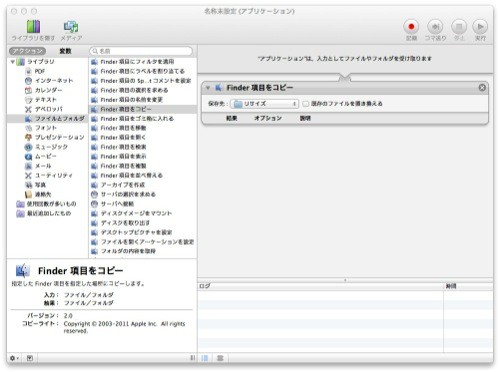Toggle the description pane hide button

tap(30, 358)
